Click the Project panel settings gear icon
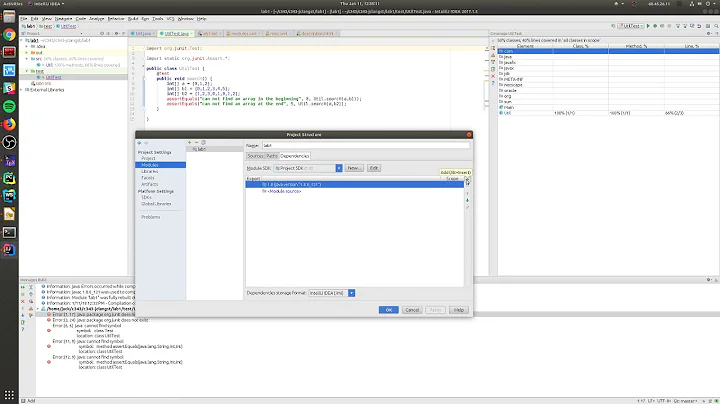This screenshot has width=720, height=404. [x=117, y=34]
